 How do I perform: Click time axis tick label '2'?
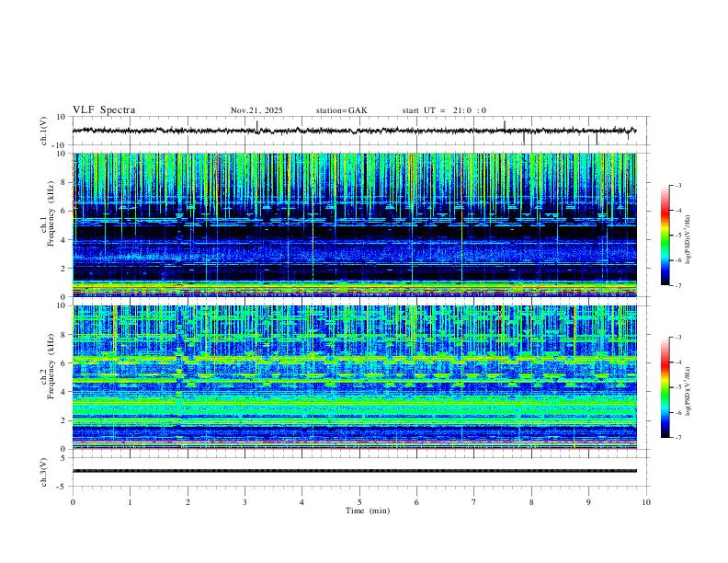click(188, 502)
